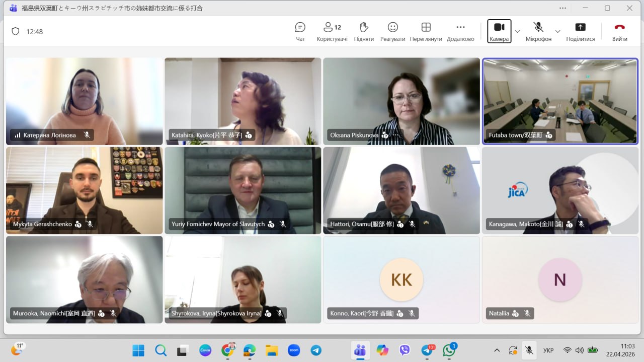Unmute using the Мікрофон button

click(x=538, y=31)
